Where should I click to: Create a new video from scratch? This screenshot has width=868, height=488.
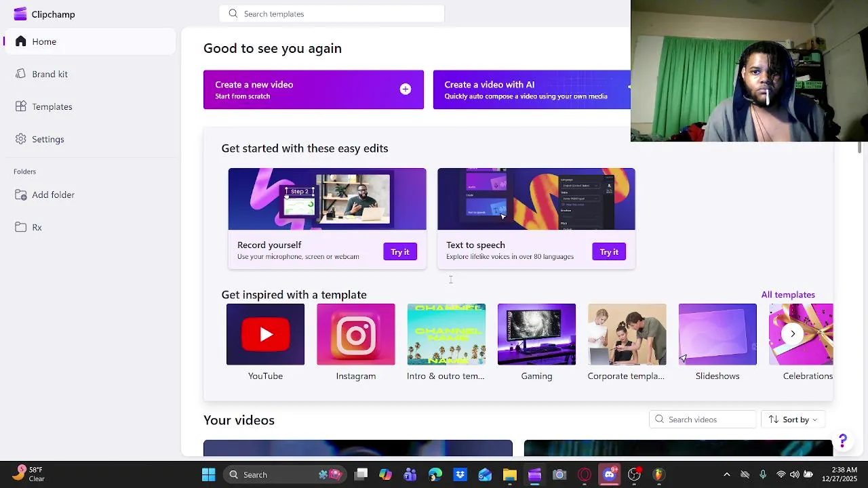coord(313,89)
